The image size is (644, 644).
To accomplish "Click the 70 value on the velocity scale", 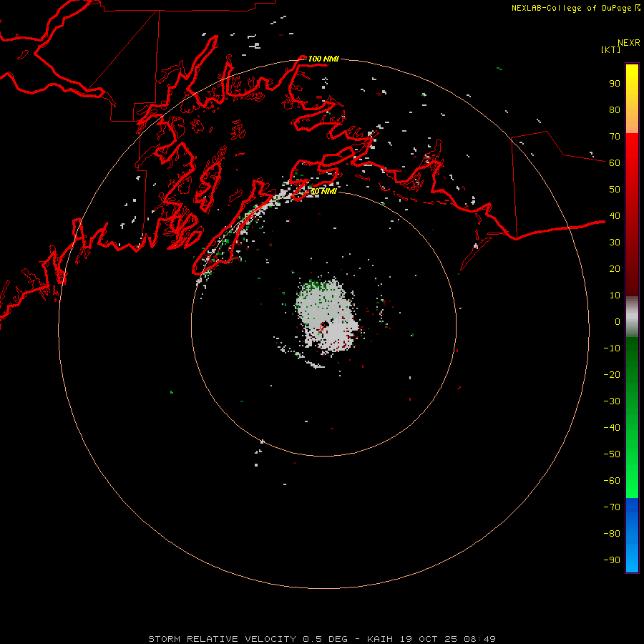I will coord(615,137).
